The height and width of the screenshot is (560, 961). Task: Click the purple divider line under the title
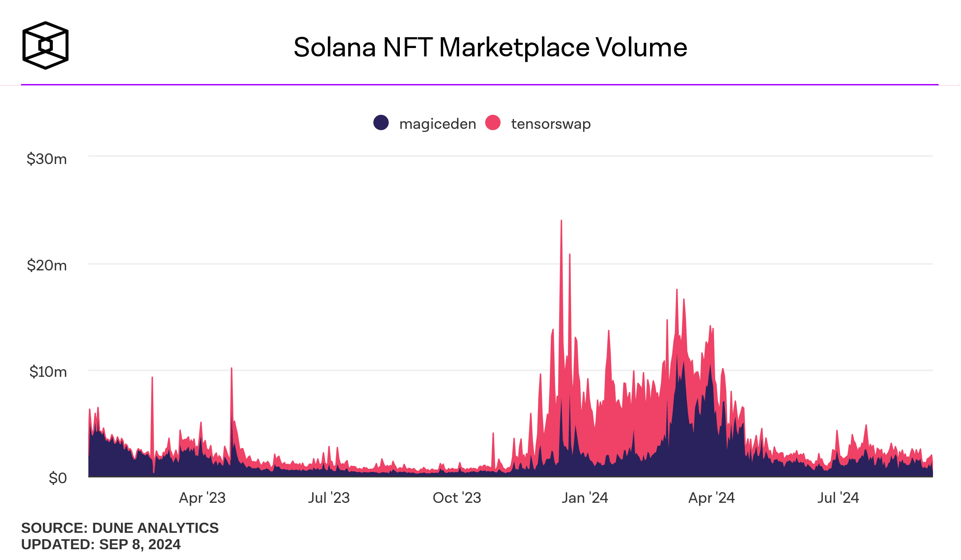[479, 84]
